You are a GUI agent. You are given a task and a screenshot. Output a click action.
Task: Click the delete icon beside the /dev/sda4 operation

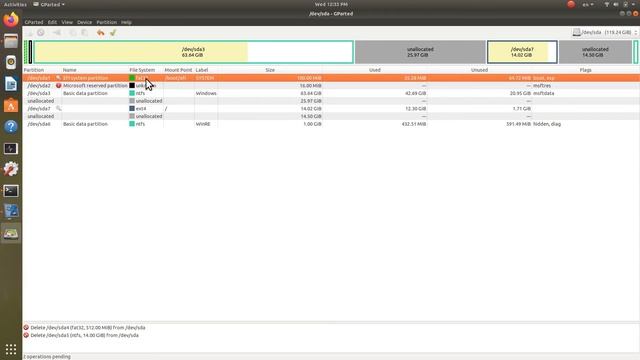(26, 327)
